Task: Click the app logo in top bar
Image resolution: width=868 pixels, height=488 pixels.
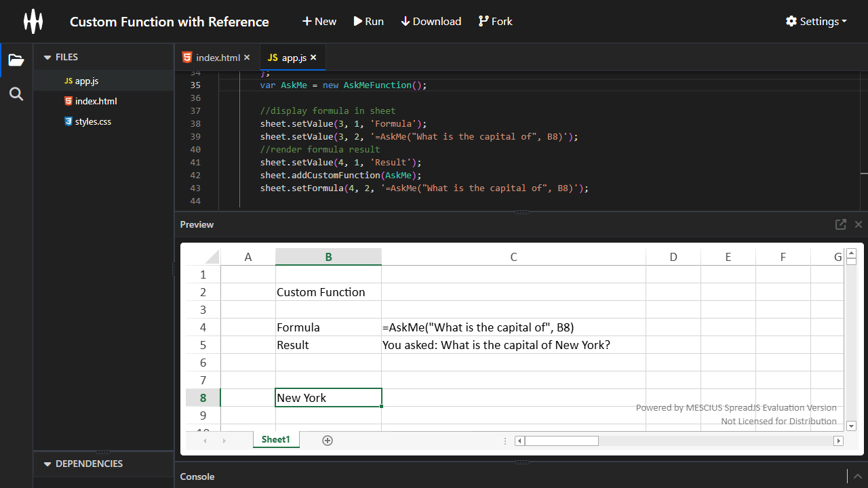Action: click(x=33, y=21)
